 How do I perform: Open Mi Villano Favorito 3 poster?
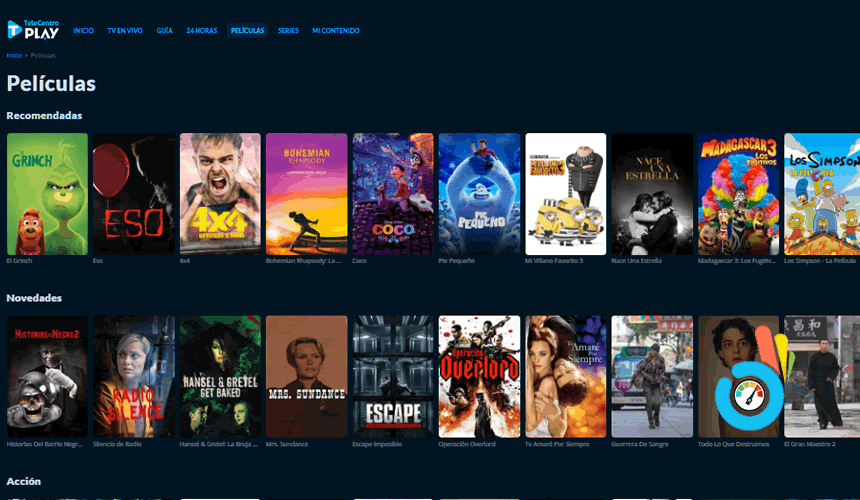pyautogui.click(x=565, y=194)
